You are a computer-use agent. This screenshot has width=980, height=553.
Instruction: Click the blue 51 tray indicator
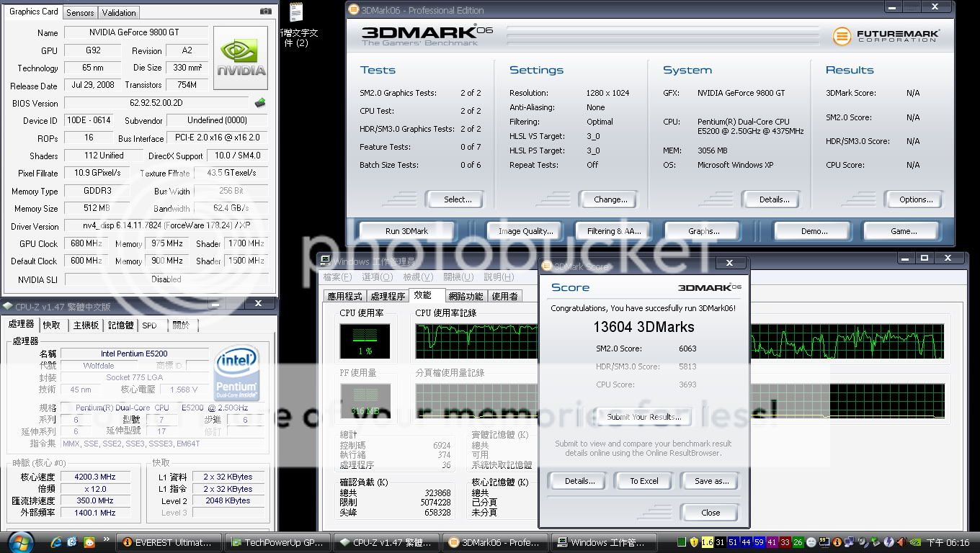(733, 542)
